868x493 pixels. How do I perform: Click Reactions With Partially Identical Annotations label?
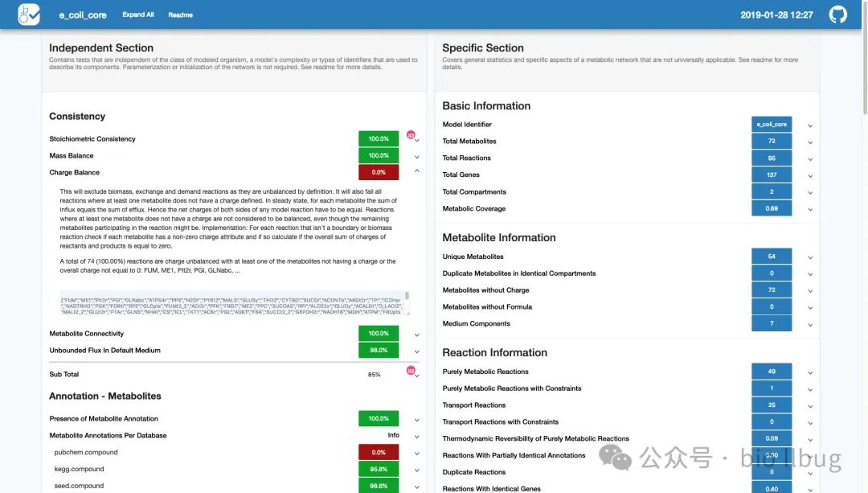[514, 455]
